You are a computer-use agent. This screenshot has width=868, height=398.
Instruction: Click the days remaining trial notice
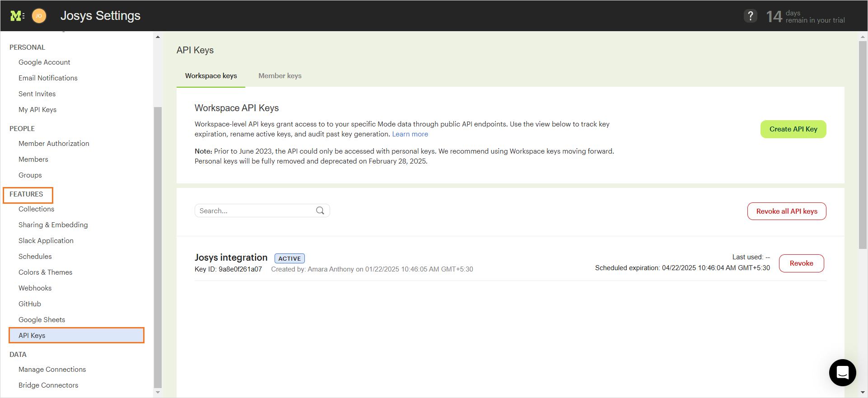tap(806, 17)
